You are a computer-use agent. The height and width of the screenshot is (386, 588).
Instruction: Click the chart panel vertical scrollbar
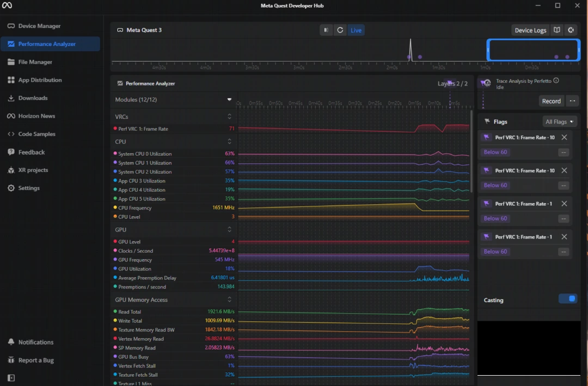(471, 151)
